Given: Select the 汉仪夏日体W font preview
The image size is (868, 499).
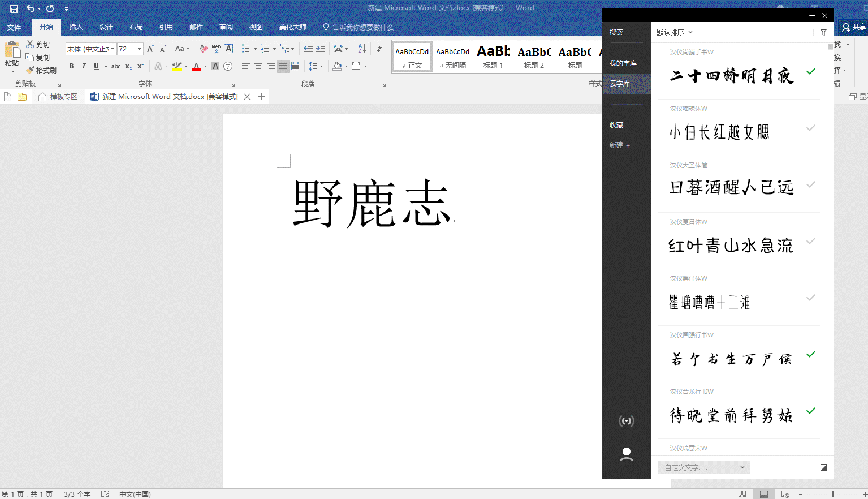Looking at the screenshot, I should (x=731, y=246).
